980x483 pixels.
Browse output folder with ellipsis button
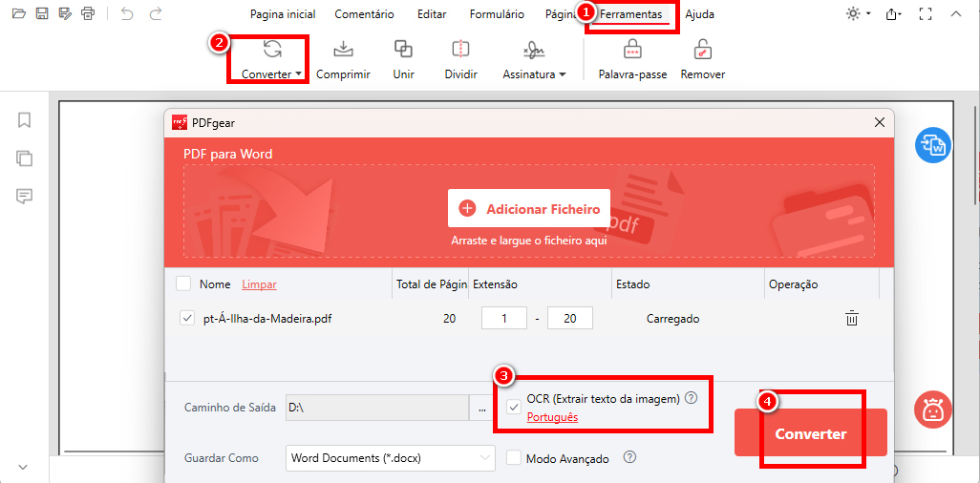(481, 408)
